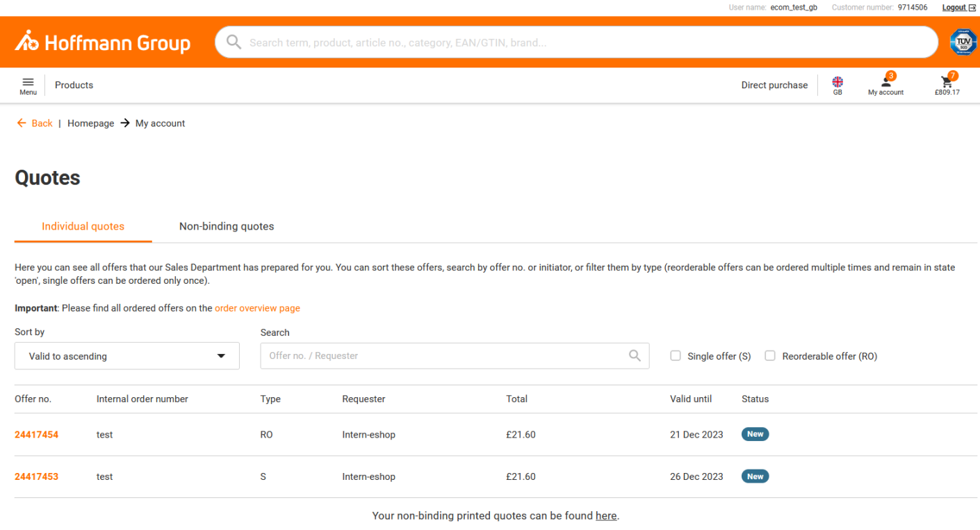Switch to Non-binding quotes tab
Screen dimensions: 980x530
227,226
